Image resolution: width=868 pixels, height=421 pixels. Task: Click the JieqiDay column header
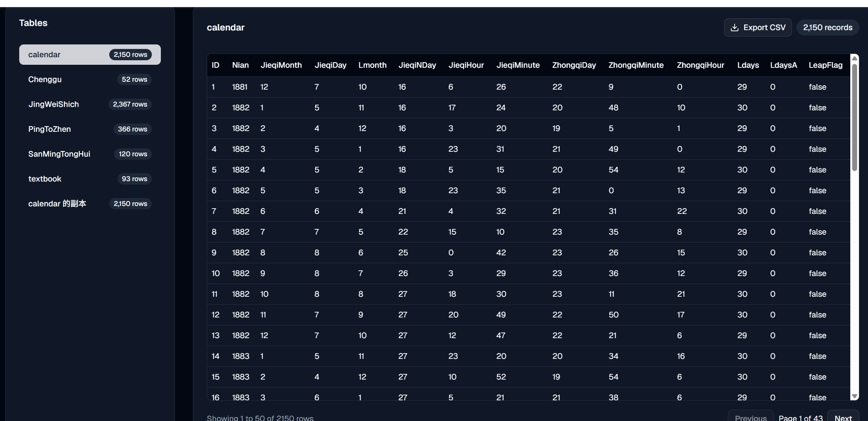(330, 65)
